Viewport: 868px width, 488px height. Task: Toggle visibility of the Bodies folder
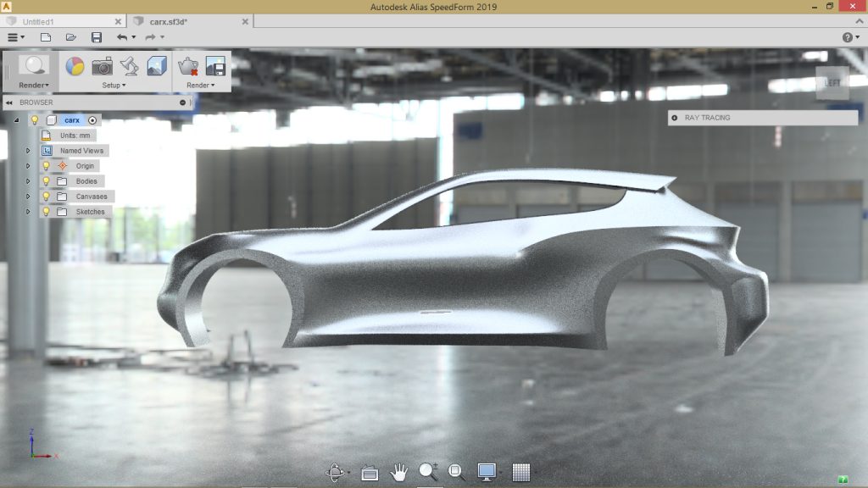[x=46, y=181]
